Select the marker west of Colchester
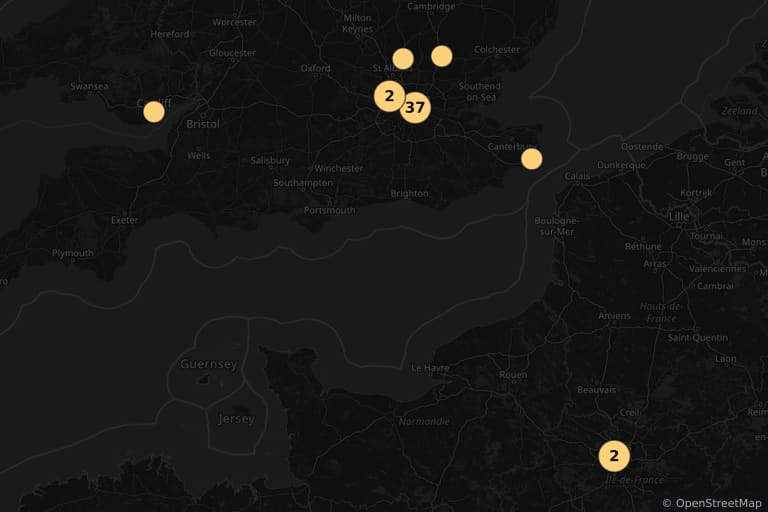 (x=441, y=56)
